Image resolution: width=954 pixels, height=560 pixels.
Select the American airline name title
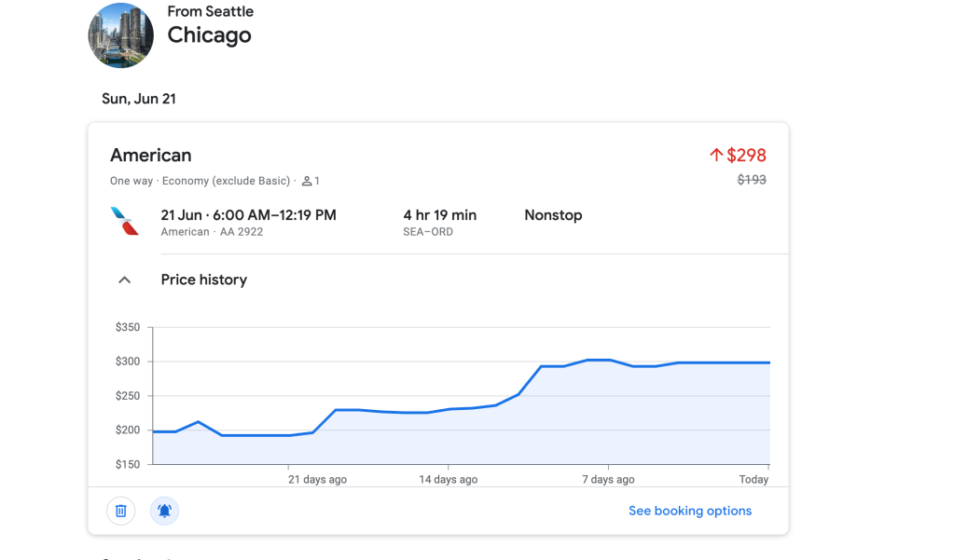pos(151,156)
